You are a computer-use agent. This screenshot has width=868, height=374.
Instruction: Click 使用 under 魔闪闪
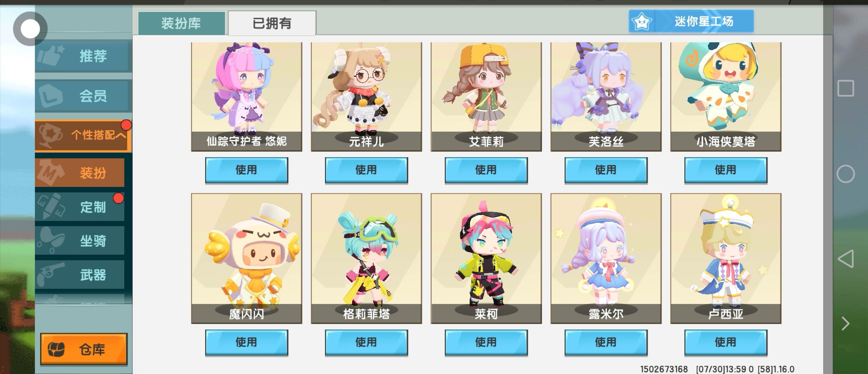[246, 342]
